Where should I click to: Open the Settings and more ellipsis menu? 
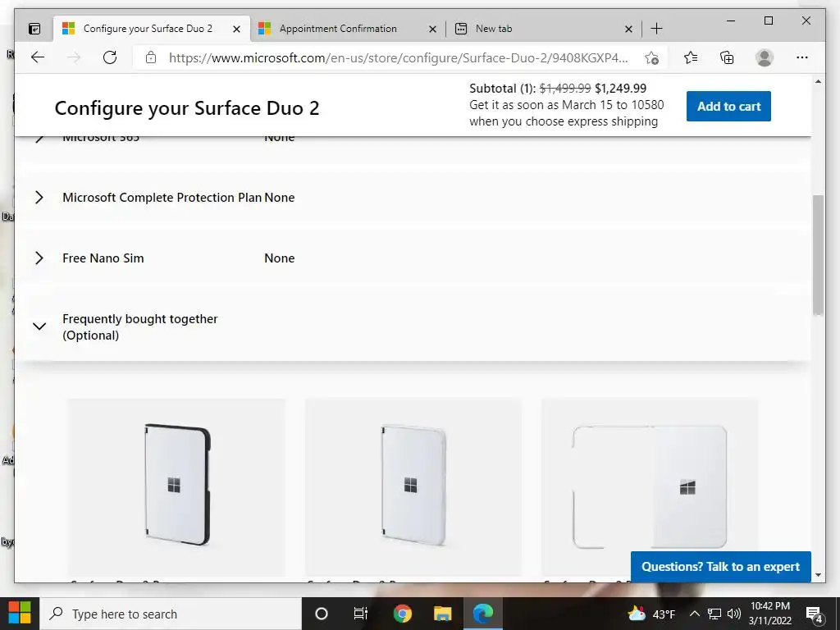[802, 57]
